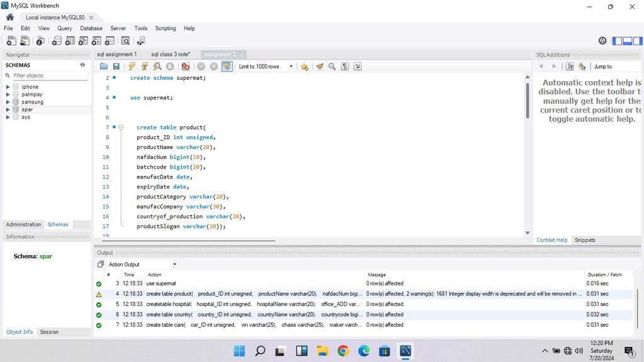Image resolution: width=644 pixels, height=362 pixels.
Task: Toggle left sidebar panel visibility
Action: click(617, 41)
